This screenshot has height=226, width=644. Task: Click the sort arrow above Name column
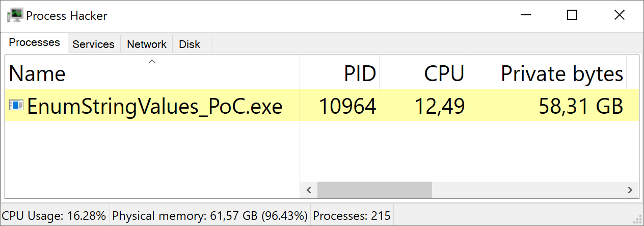pyautogui.click(x=151, y=62)
